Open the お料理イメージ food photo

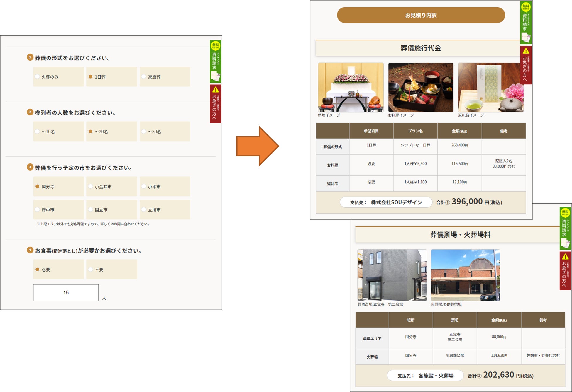click(421, 87)
